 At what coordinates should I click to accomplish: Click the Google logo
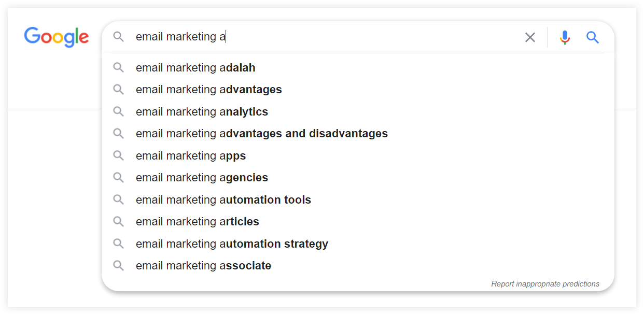point(57,36)
